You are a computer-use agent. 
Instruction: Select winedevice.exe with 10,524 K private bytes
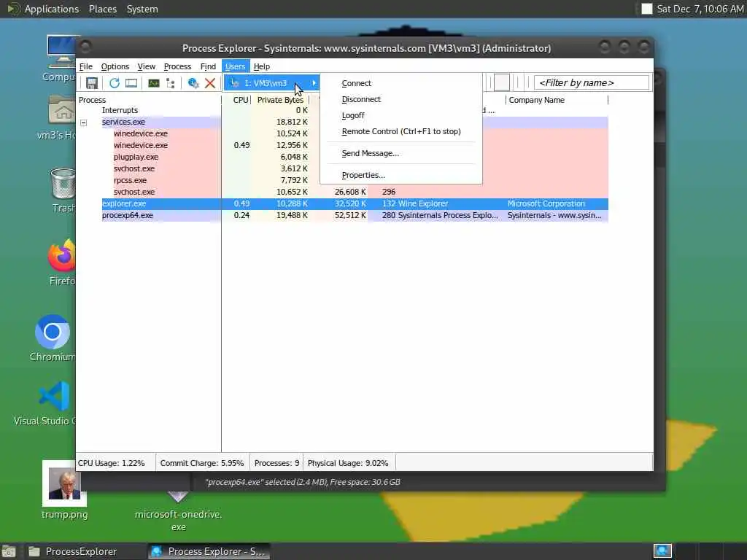pos(343,134)
